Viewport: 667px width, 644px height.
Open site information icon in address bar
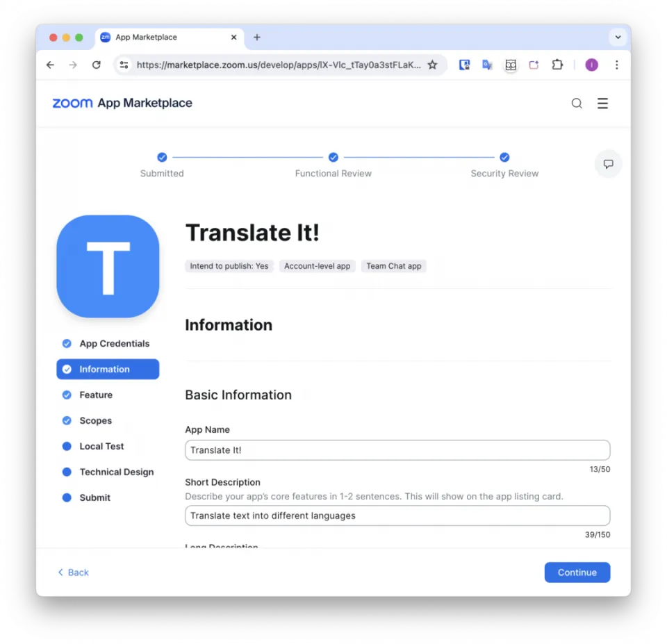pos(124,65)
